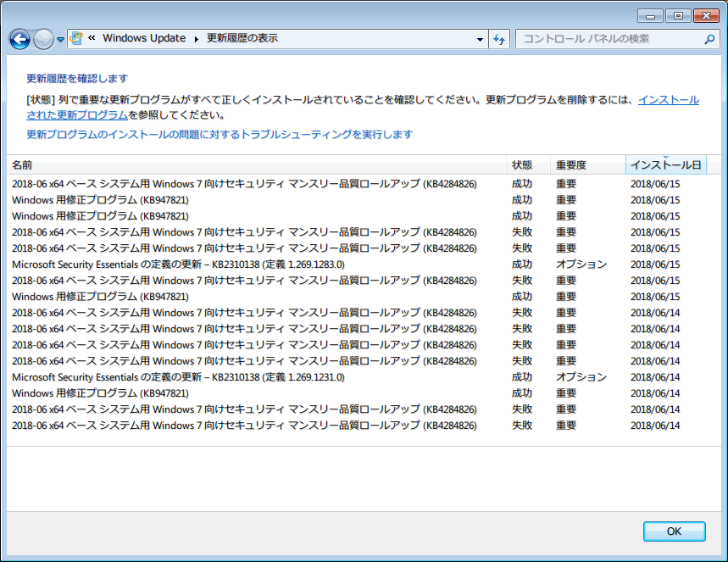Screen dimensions: 728x562
Task: Open the インストールされた更新プログラム link
Action: [668, 100]
